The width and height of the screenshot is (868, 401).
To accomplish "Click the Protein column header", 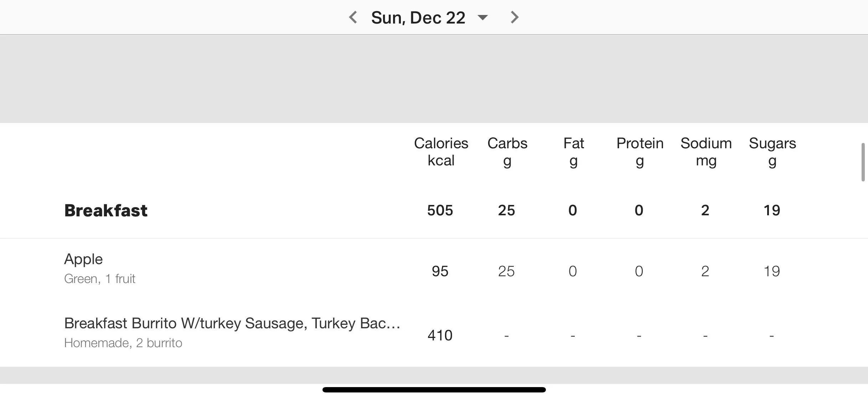I will (x=640, y=152).
